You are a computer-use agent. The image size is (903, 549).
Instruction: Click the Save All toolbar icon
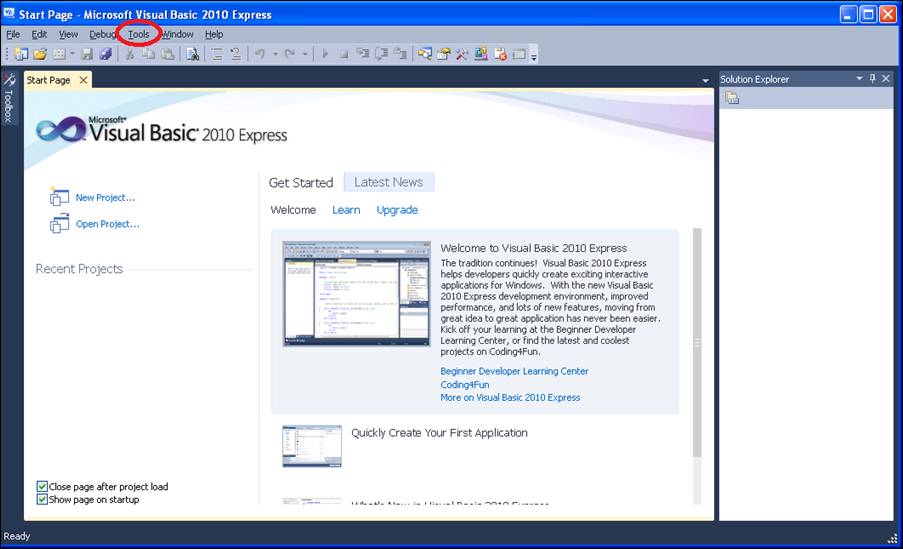[x=105, y=54]
